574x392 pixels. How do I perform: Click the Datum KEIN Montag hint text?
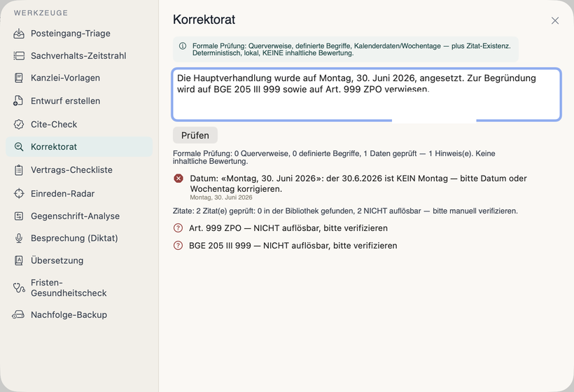click(358, 183)
